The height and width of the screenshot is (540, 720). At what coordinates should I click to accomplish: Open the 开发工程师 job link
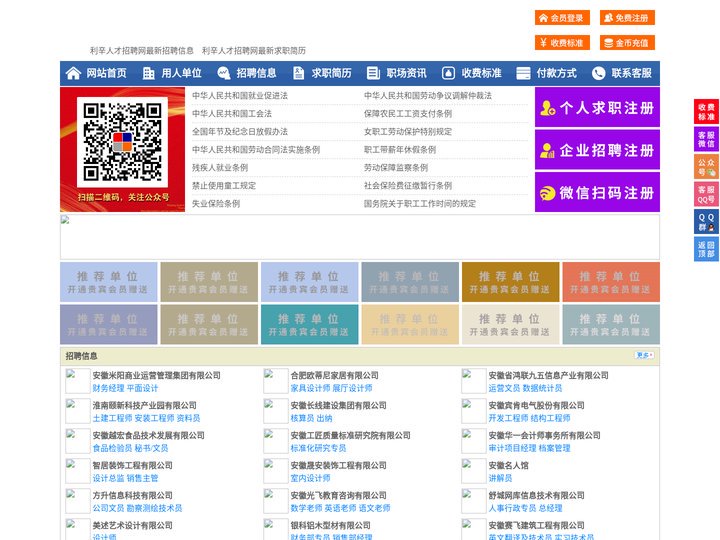pos(508,418)
